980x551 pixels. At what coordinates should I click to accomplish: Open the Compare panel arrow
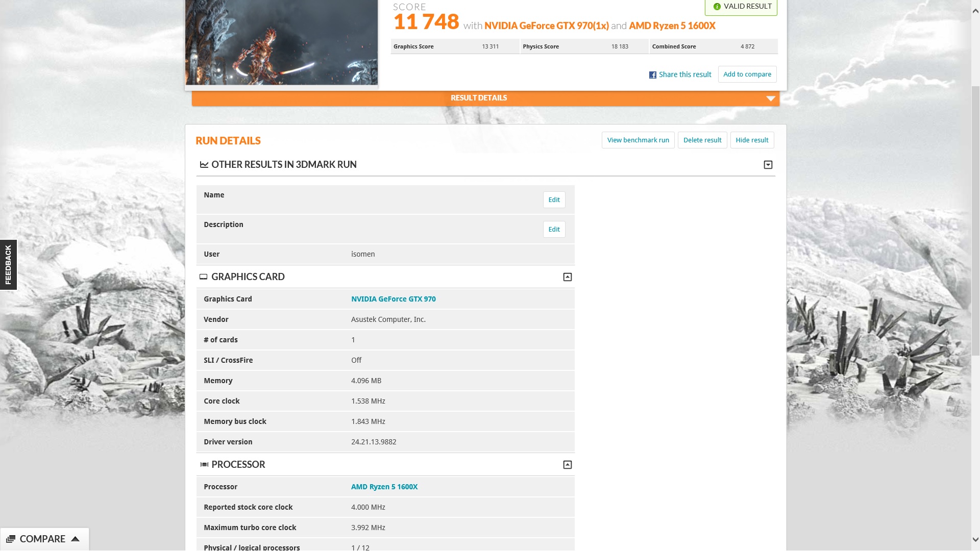[x=75, y=539]
